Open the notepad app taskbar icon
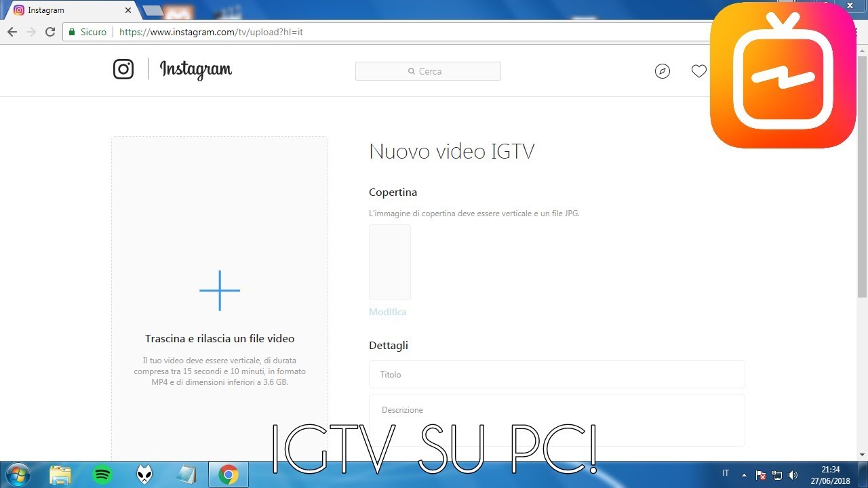The height and width of the screenshot is (488, 868). (x=186, y=474)
